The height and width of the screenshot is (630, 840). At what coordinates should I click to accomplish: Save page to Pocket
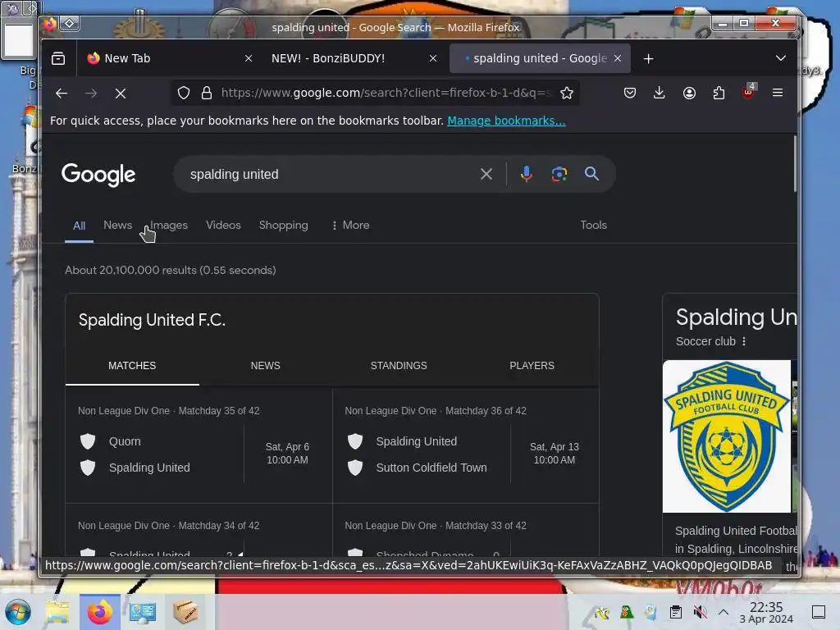coord(629,94)
